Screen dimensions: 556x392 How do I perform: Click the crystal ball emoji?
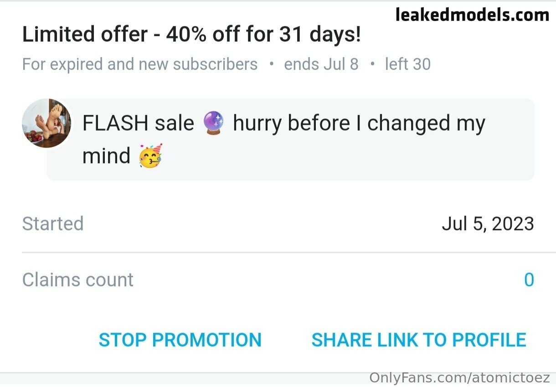[213, 124]
